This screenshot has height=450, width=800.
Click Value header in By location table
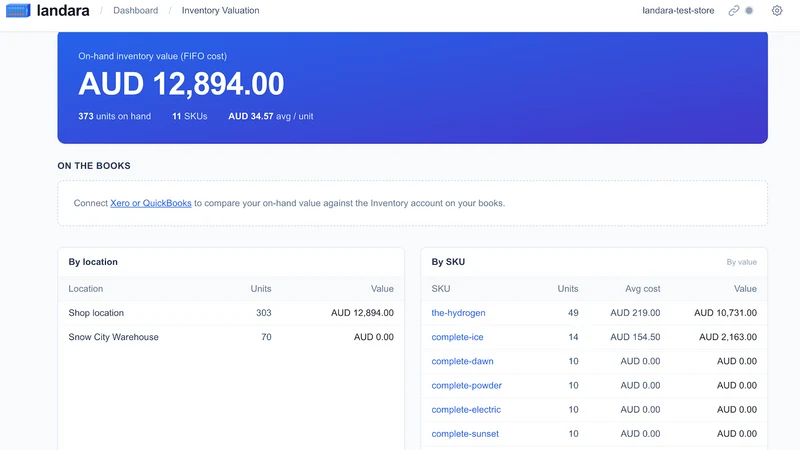point(382,289)
